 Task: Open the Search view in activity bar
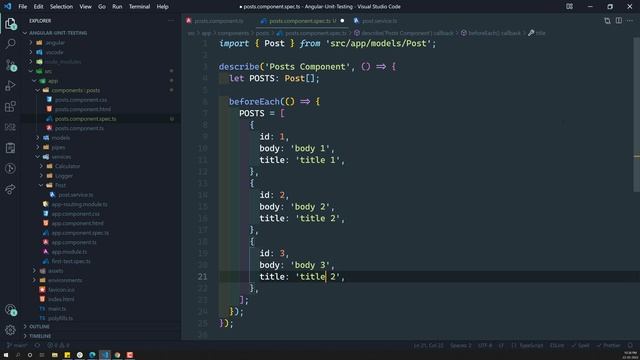[11, 44]
